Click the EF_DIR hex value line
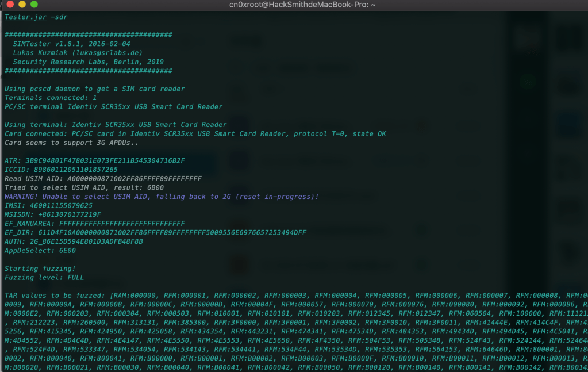The width and height of the screenshot is (588, 372). click(x=155, y=232)
